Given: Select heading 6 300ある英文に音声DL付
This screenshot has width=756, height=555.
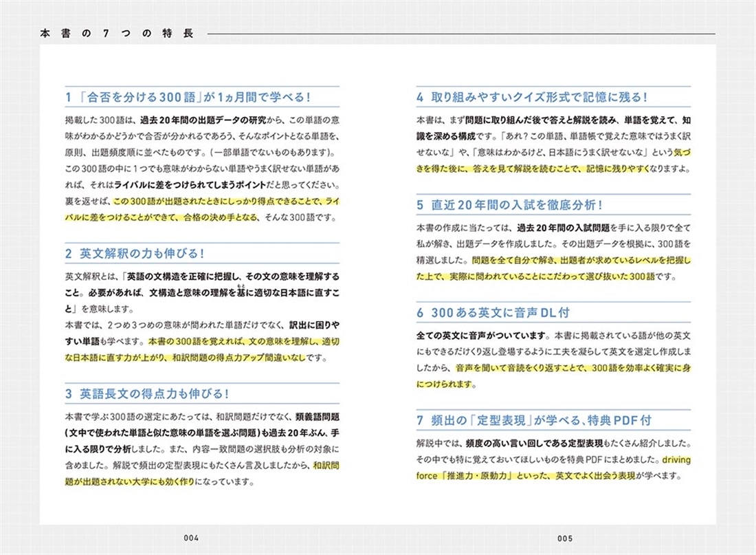Looking at the screenshot, I should [493, 313].
